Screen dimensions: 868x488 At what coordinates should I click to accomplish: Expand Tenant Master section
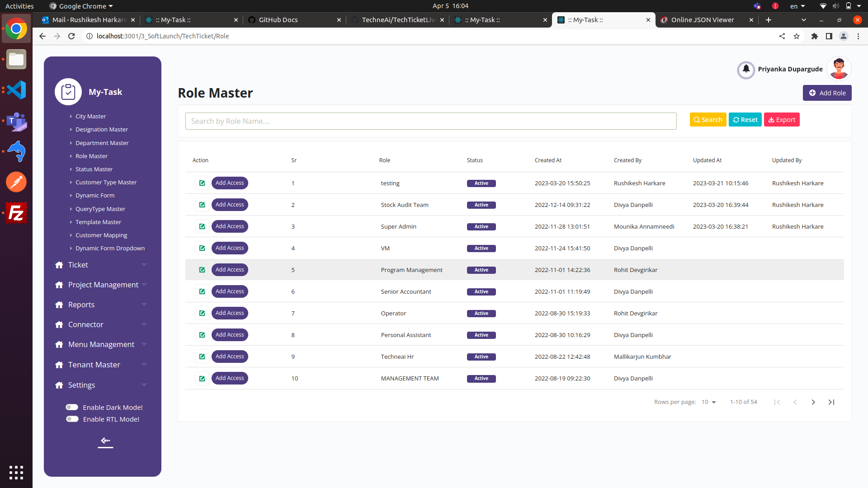pos(101,365)
